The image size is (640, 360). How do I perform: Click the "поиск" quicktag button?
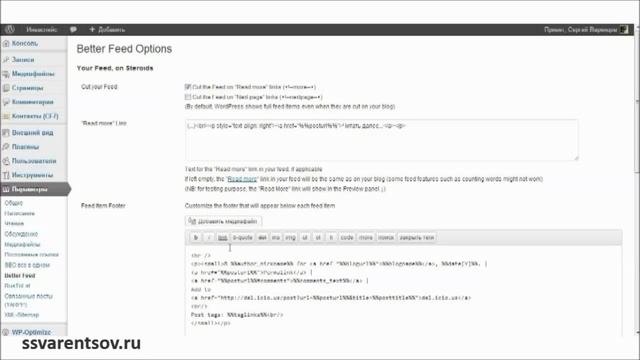tap(386, 238)
